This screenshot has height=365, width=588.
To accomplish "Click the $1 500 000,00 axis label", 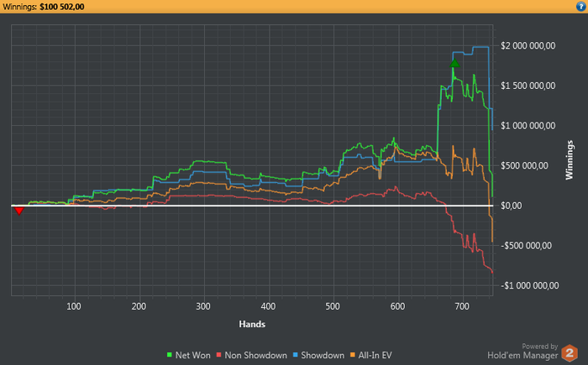I will pyautogui.click(x=528, y=86).
